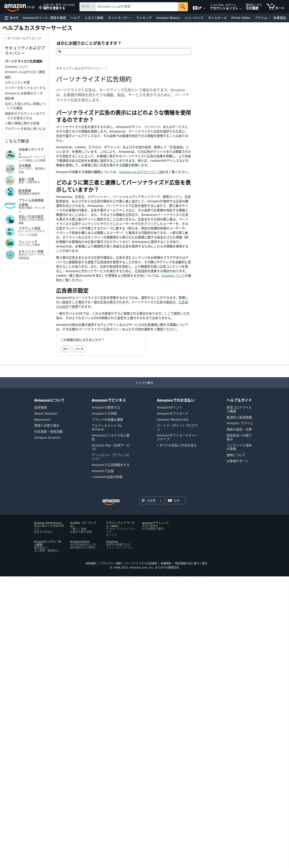The height and width of the screenshot is (868, 289).
Task: Expand the プライム nav dropdown
Action: pyautogui.click(x=262, y=18)
